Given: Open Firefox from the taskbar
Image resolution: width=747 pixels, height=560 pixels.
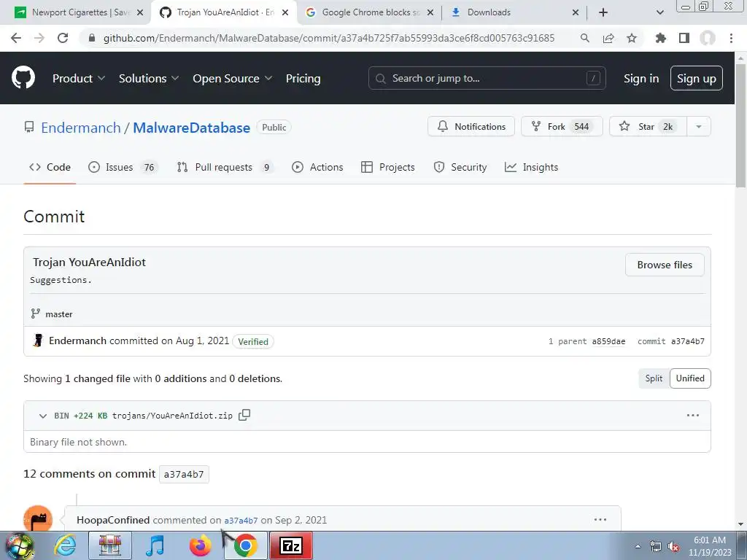Looking at the screenshot, I should [x=200, y=546].
